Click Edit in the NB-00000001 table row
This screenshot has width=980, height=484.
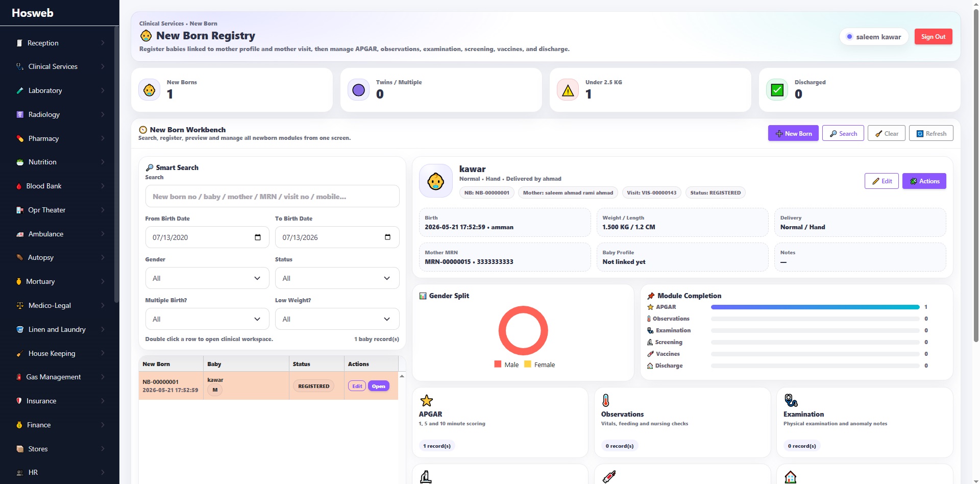coord(357,386)
